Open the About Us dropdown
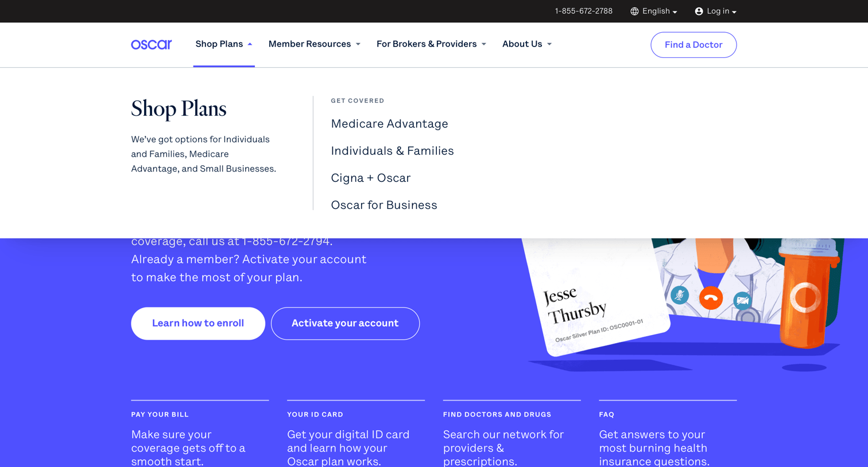This screenshot has width=868, height=467. pyautogui.click(x=526, y=44)
